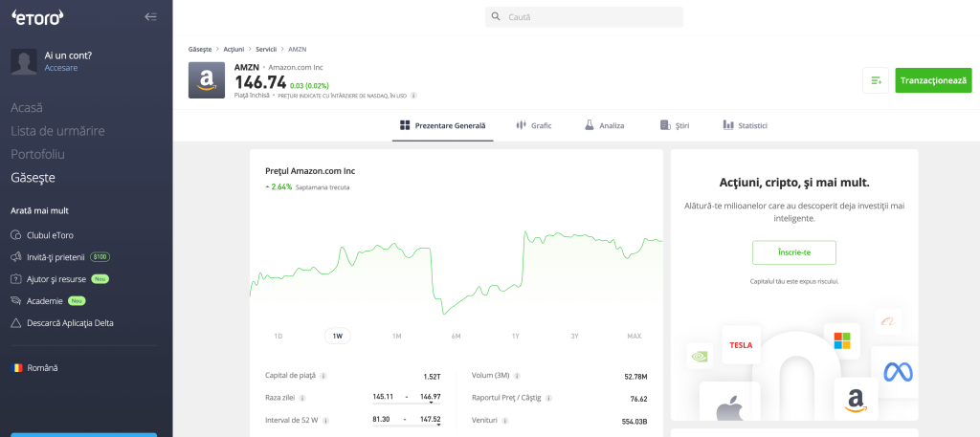Click the Interval de 52 W info icon
This screenshot has width=980, height=437.
[326, 420]
